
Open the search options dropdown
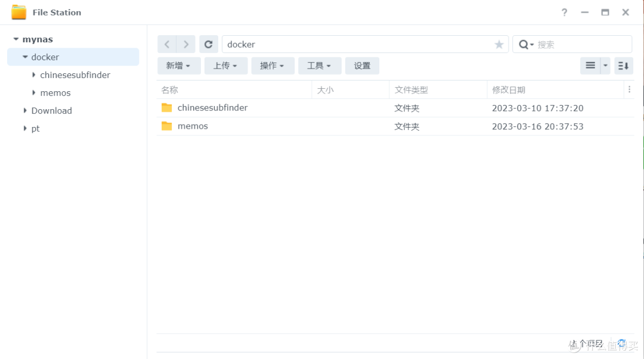pos(532,44)
